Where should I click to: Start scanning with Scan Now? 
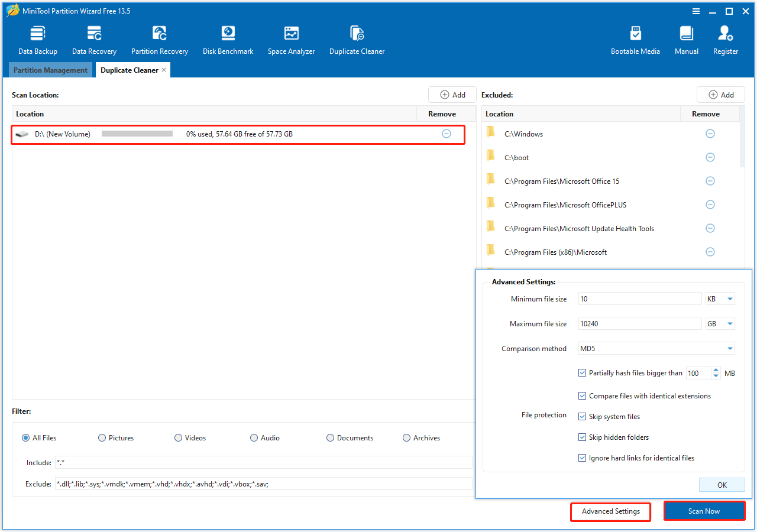(704, 511)
